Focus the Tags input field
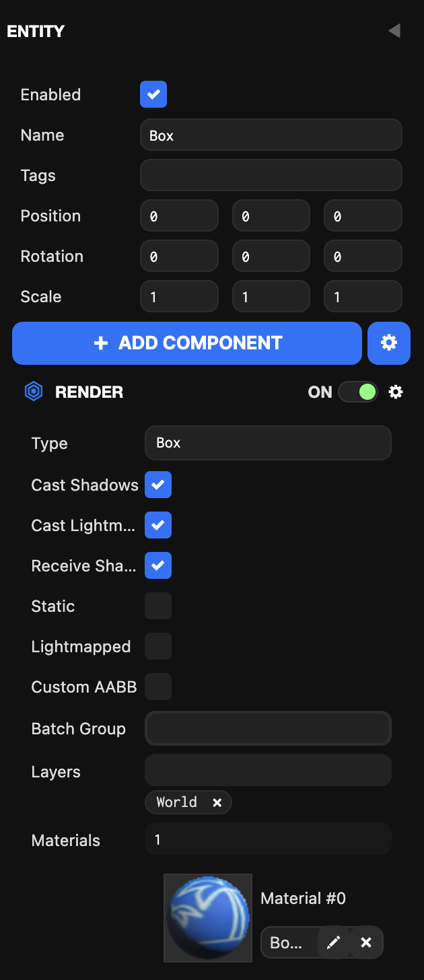424x980 pixels. tap(271, 176)
